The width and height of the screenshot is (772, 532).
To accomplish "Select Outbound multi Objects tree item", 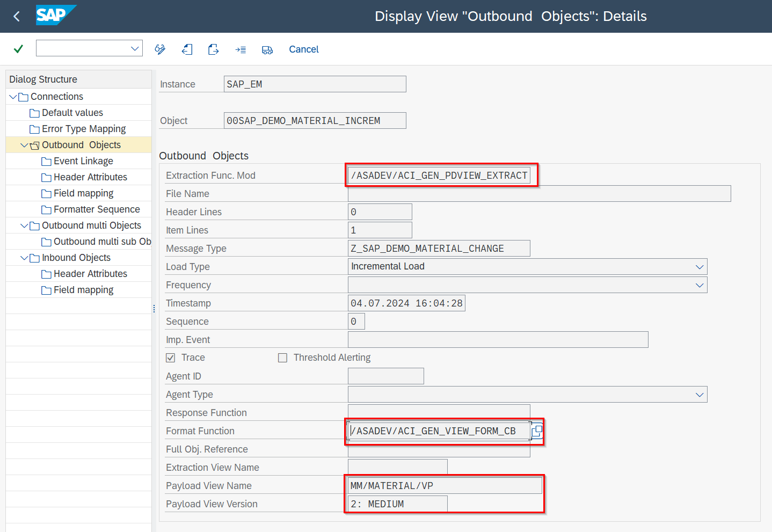I will pos(91,225).
